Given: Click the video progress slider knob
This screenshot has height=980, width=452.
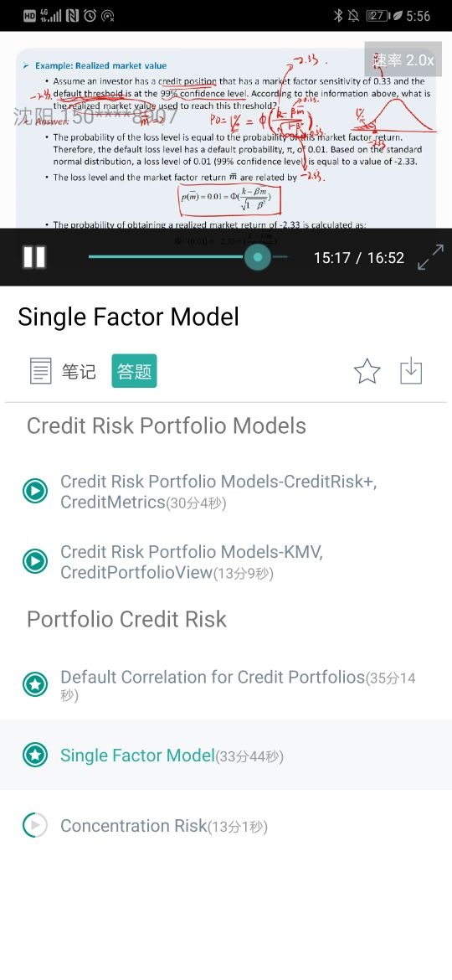Looking at the screenshot, I should pyautogui.click(x=257, y=257).
